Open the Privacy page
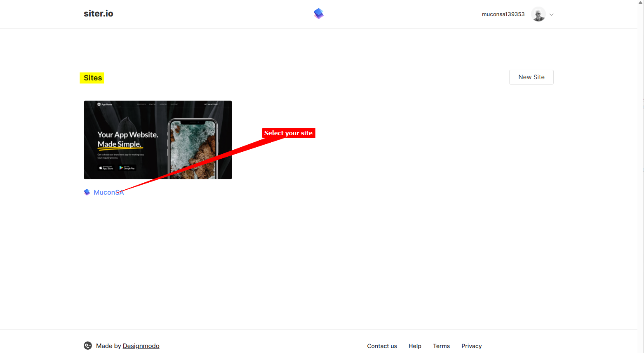This screenshot has height=353, width=644. pyautogui.click(x=471, y=346)
